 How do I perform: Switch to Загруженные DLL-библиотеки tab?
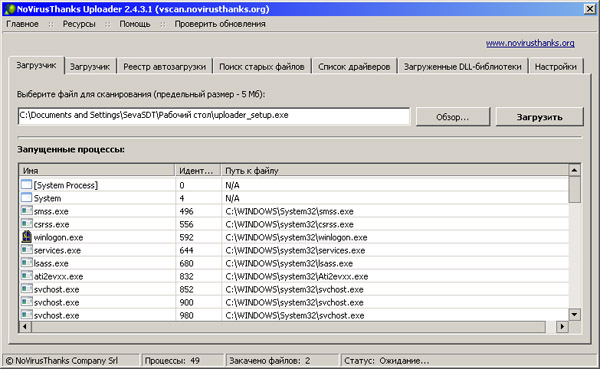pyautogui.click(x=463, y=67)
